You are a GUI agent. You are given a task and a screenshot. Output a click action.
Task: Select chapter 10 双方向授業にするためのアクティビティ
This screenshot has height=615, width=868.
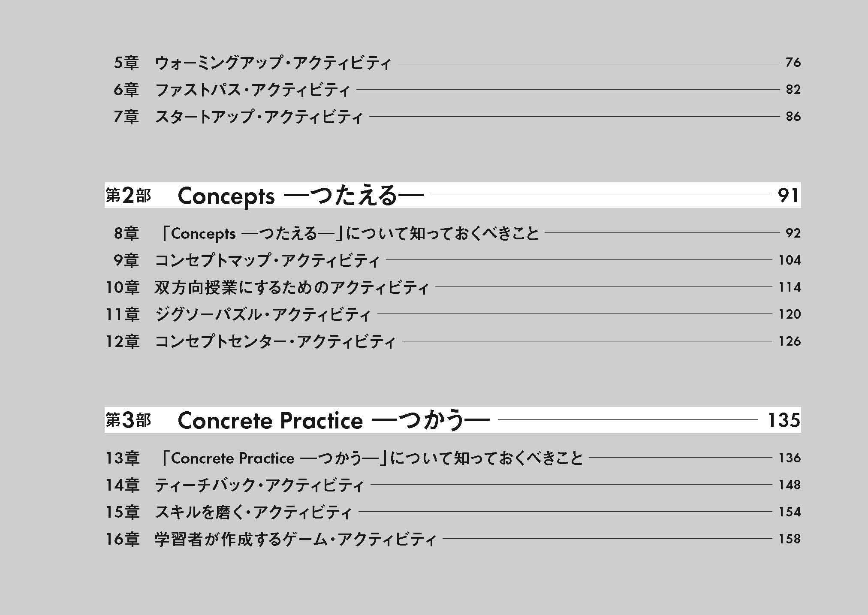pyautogui.click(x=292, y=288)
